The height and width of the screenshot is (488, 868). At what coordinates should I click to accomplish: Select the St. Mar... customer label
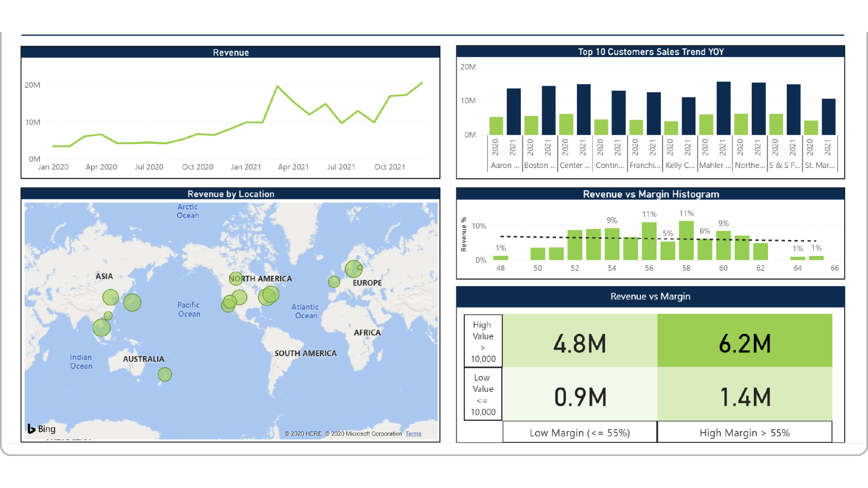[820, 165]
